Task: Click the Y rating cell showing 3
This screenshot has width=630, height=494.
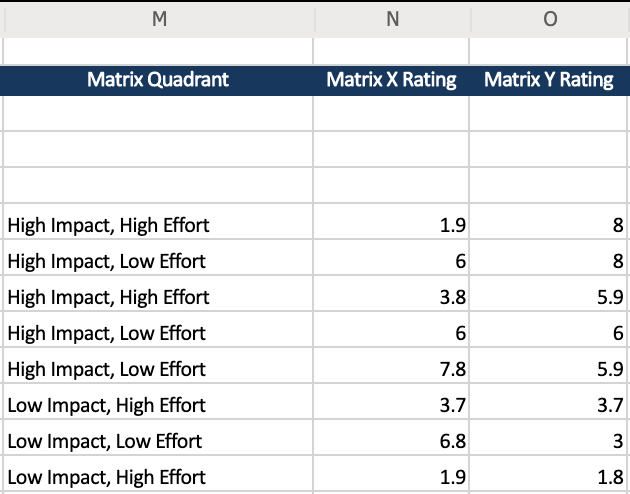Action: (x=548, y=441)
